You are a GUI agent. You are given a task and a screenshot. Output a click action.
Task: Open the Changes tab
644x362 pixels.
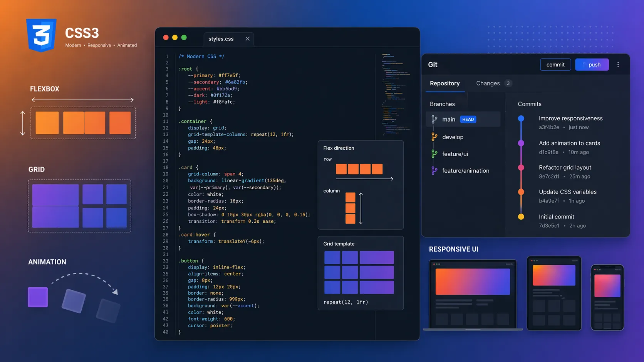tap(488, 83)
